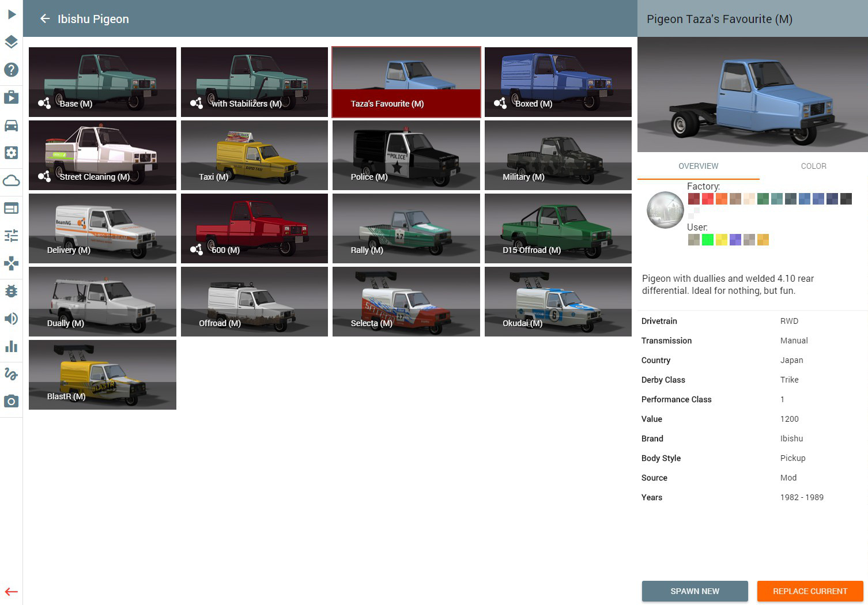The image size is (868, 605).
Task: Click the Source value Mod
Action: [788, 478]
